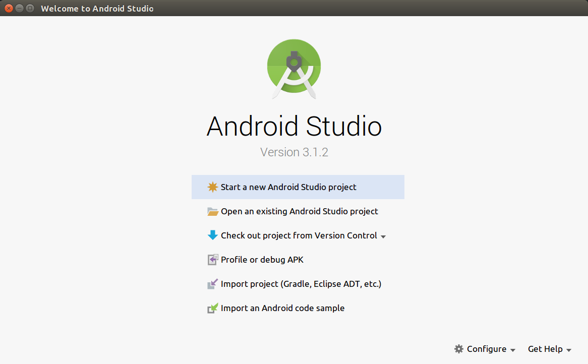This screenshot has height=364, width=588.
Task: Select Profile or debug APK
Action: coord(298,260)
